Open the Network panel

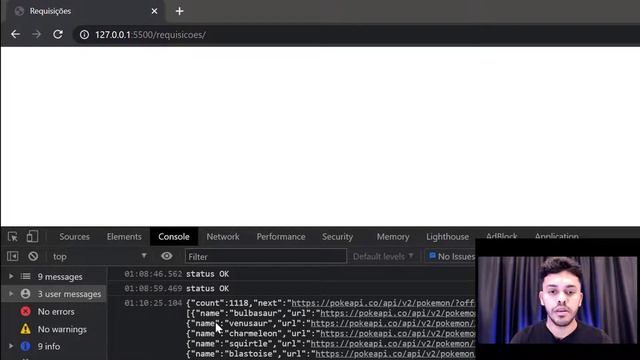(223, 237)
